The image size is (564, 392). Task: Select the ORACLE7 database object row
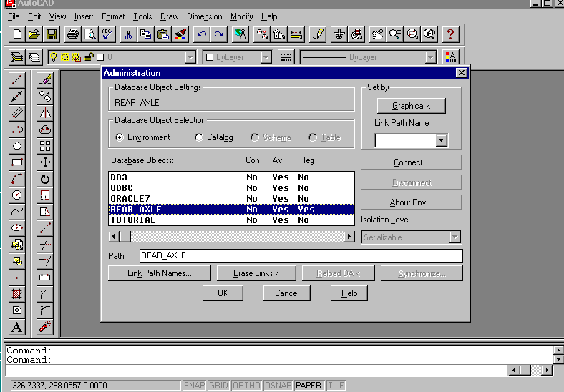coord(231,199)
